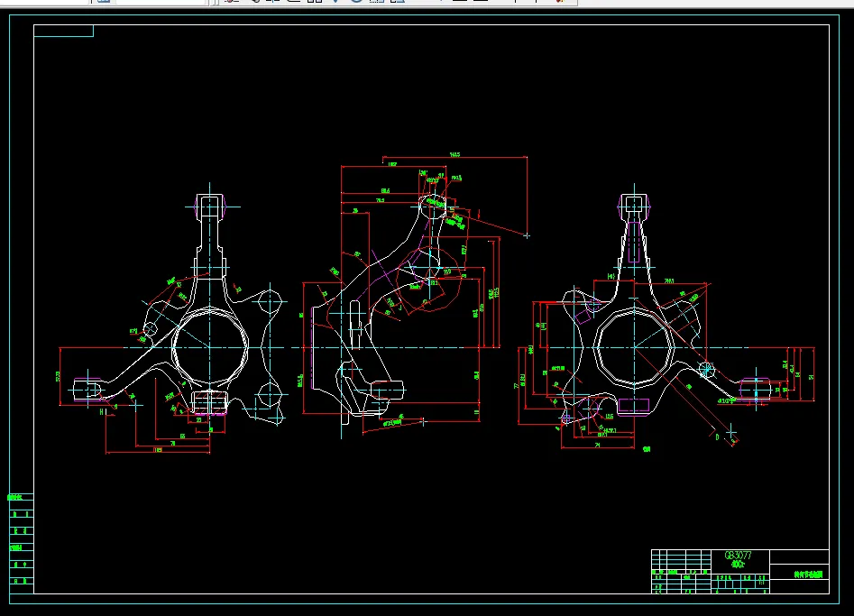The width and height of the screenshot is (854, 616).
Task: Select the H section label under the left view
Action: (101, 412)
